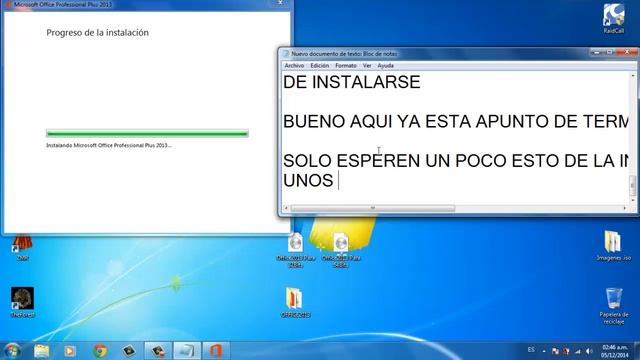Click the Notepad horizontal scrollbar thumb
Image resolution: width=640 pixels, height=360 pixels.
pos(373,208)
